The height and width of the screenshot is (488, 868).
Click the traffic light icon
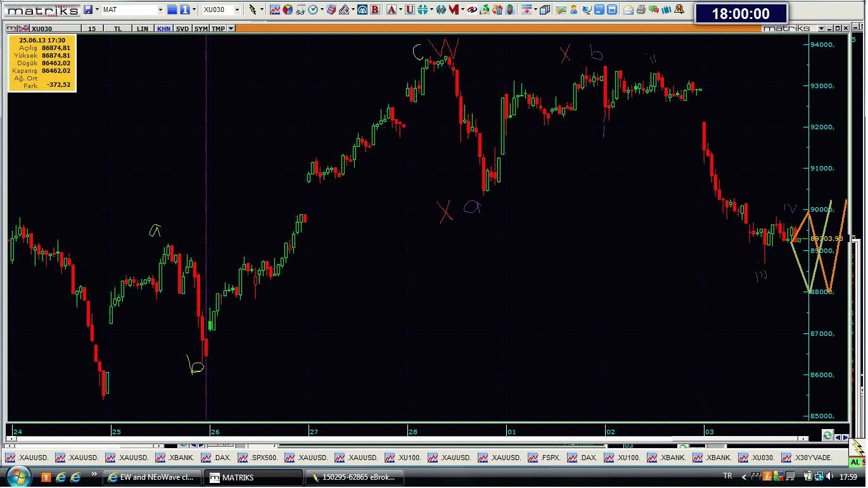[x=510, y=10]
